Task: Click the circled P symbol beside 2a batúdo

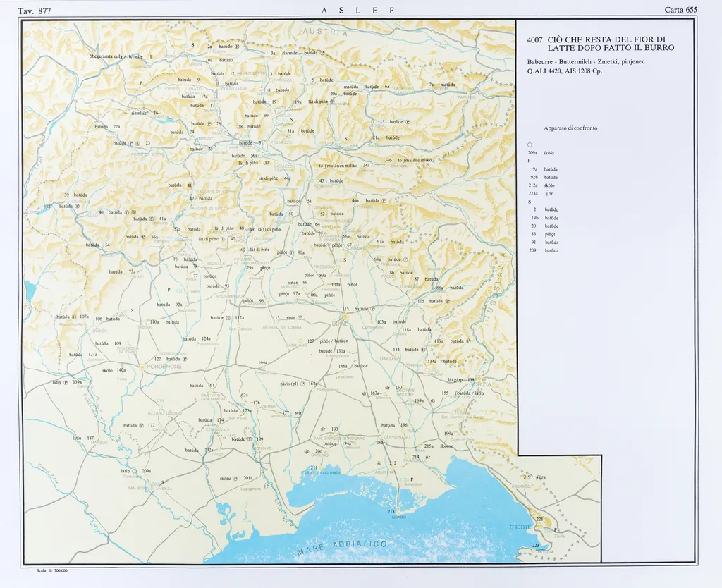Action: coord(237,47)
